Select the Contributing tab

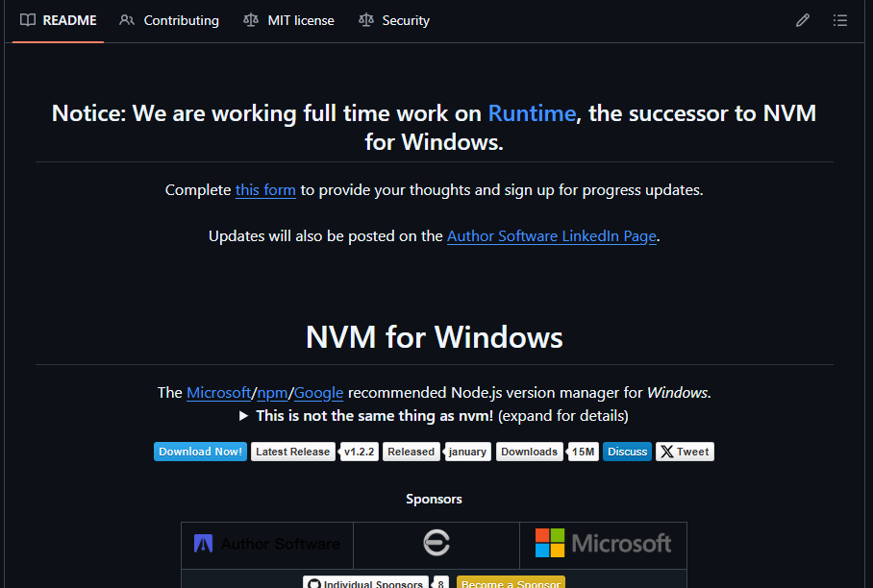click(x=181, y=20)
